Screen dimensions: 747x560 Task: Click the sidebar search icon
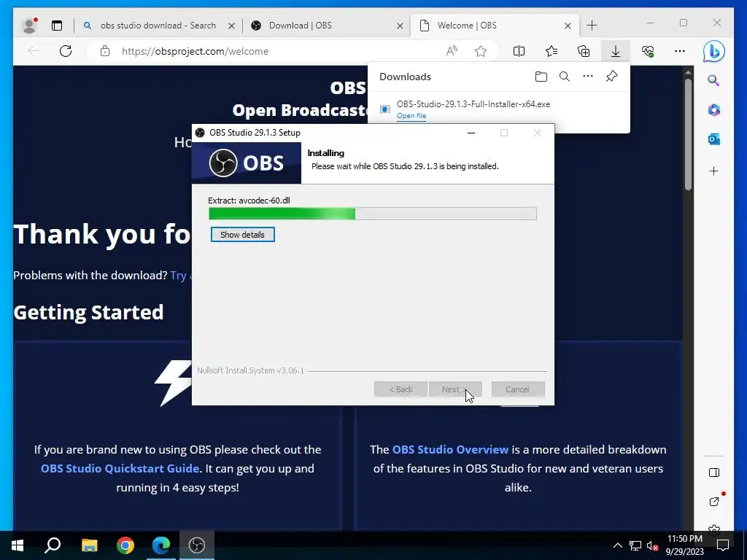pos(713,80)
